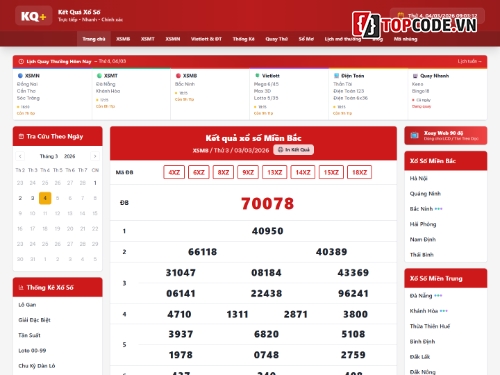
Task: Open the Thống Kê navigation menu item
Action: 243,39
